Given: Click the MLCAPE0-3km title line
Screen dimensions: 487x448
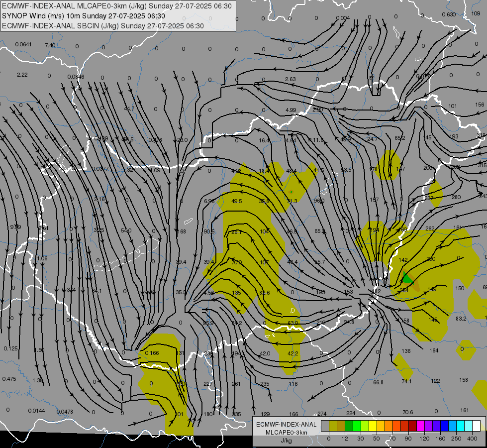Looking at the screenshot, I should (x=117, y=6).
